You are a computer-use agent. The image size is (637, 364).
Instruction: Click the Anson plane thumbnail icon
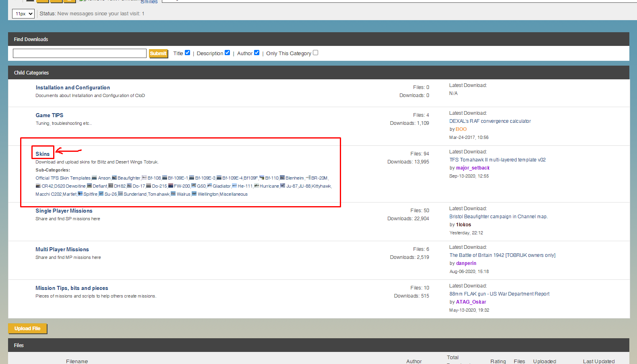pos(94,178)
